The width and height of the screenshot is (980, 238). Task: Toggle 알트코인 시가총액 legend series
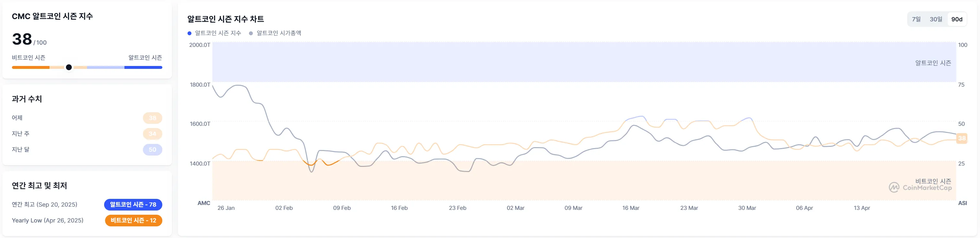coord(279,33)
